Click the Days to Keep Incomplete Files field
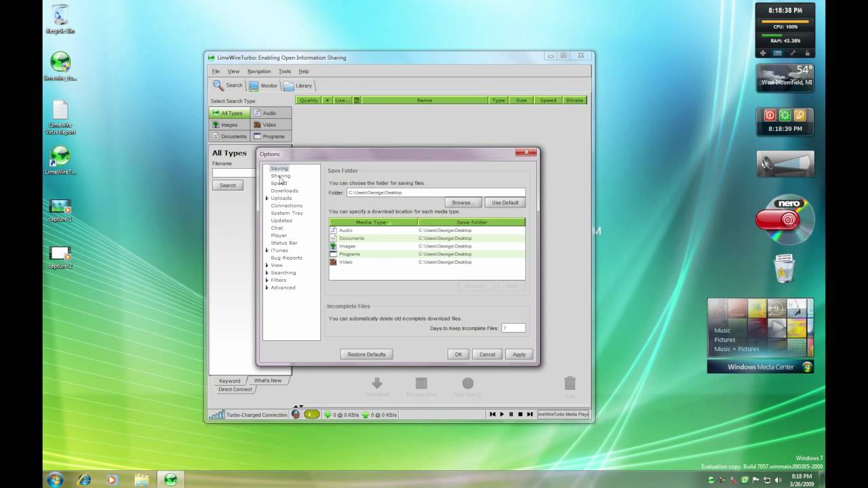Screen dimensions: 868x488 pos(513,328)
